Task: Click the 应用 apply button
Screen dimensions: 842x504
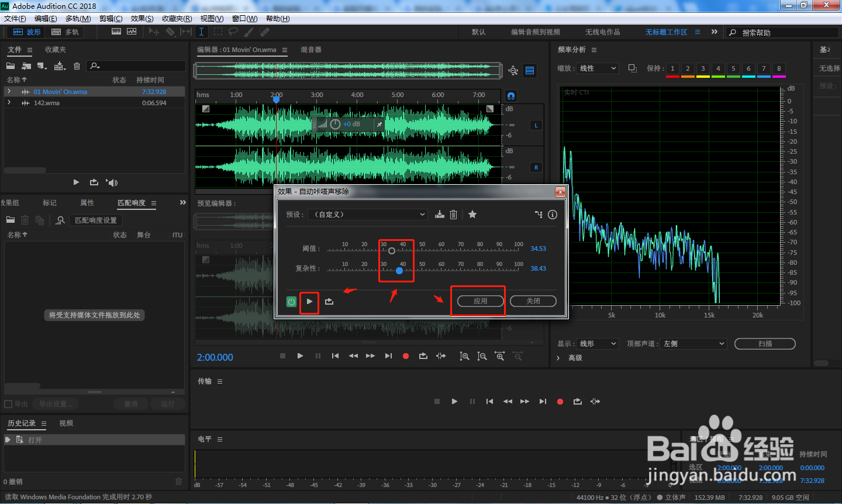Action: tap(481, 301)
